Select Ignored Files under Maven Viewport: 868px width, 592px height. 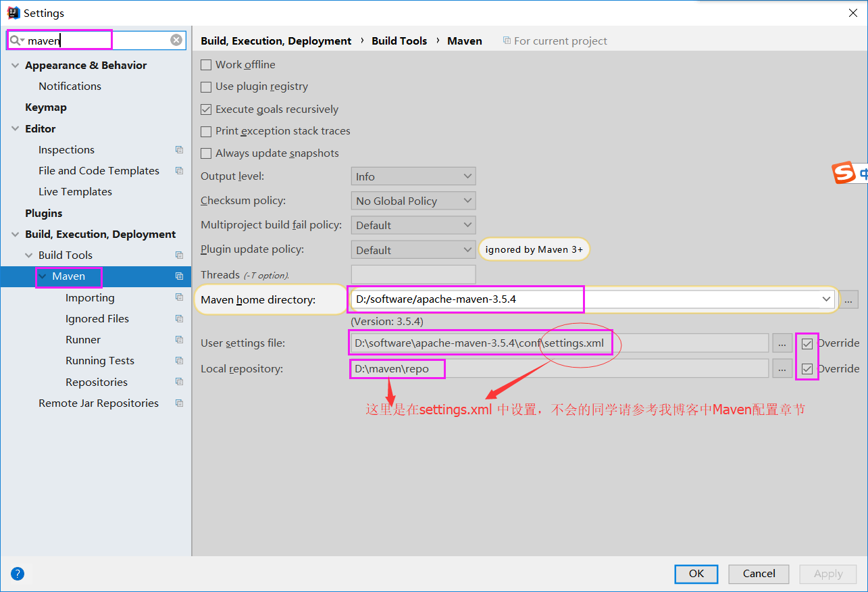[x=97, y=318]
